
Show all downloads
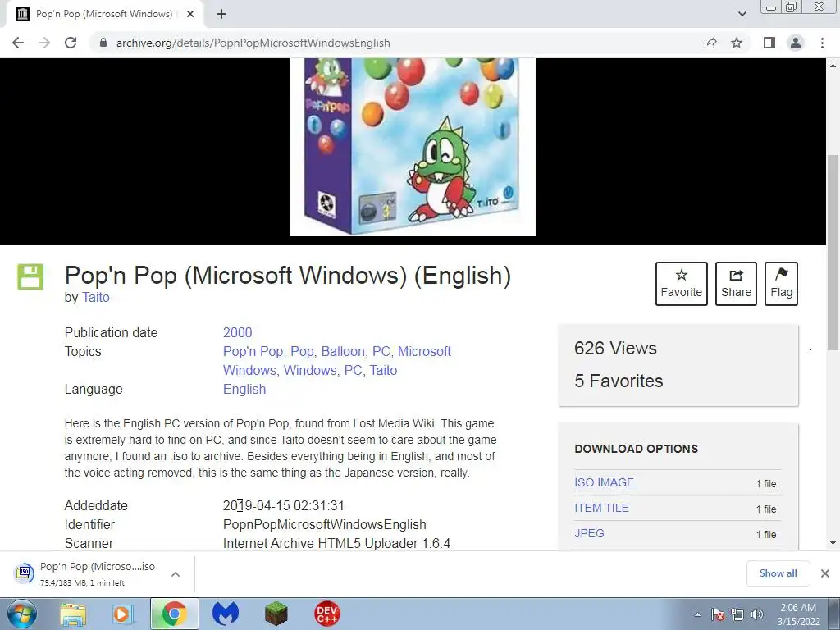click(x=778, y=573)
